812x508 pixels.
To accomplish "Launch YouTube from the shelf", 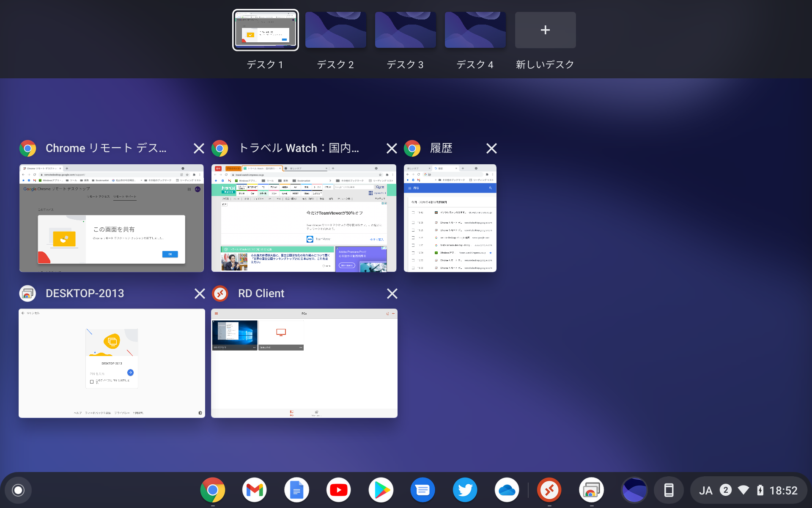I will click(338, 490).
